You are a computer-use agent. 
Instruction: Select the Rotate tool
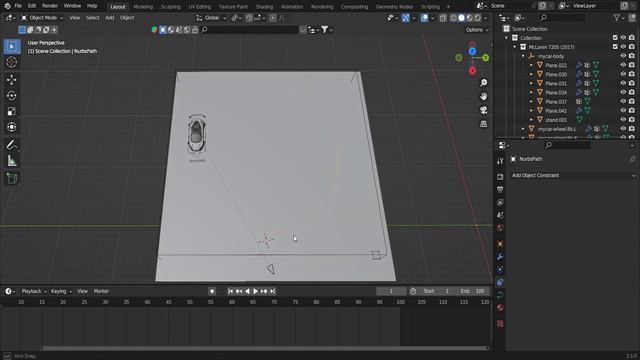click(12, 96)
